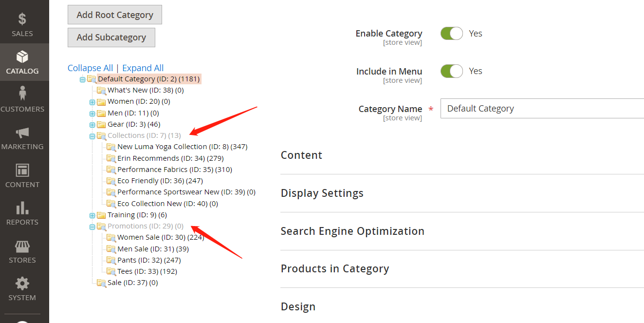Viewport: 644px width, 323px height.
Task: Open the Reports bar chart icon
Action: point(22,208)
